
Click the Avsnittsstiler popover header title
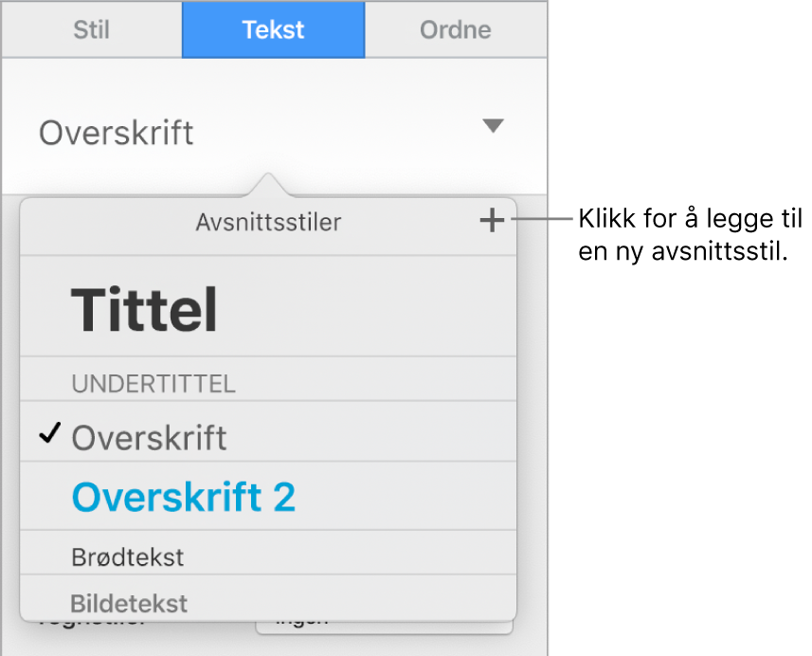268,223
